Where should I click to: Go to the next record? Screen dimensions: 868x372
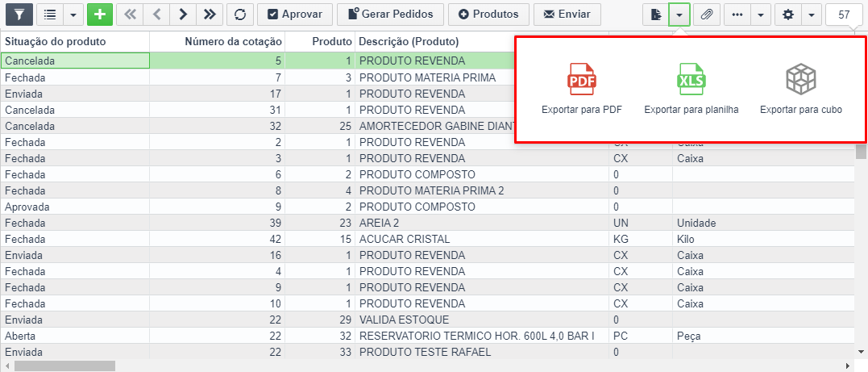coord(183,15)
